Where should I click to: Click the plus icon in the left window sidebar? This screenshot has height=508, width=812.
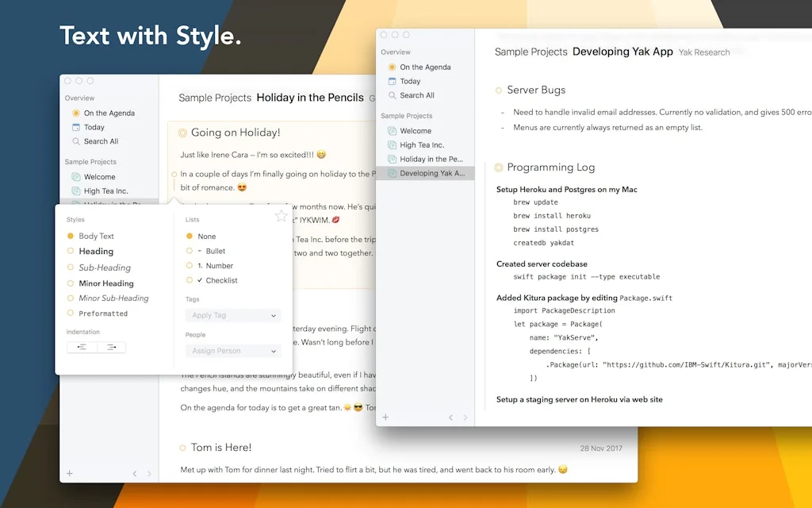pos(70,473)
